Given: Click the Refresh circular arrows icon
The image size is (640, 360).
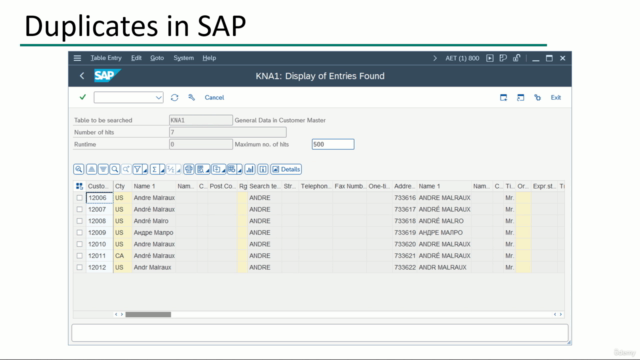Looking at the screenshot, I should (175, 98).
